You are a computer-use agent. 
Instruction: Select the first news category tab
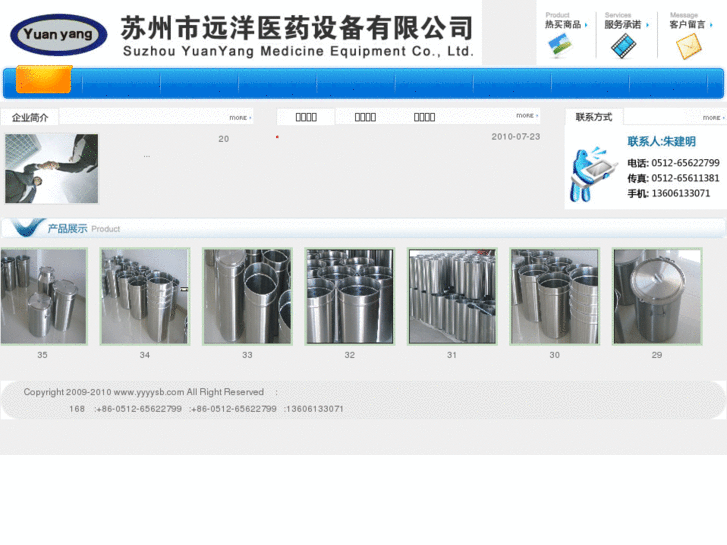pyautogui.click(x=306, y=117)
